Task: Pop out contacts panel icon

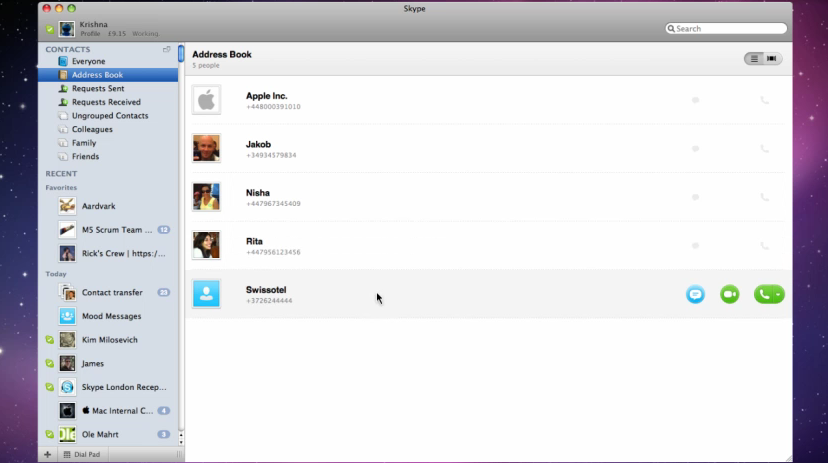Action: pyautogui.click(x=167, y=49)
